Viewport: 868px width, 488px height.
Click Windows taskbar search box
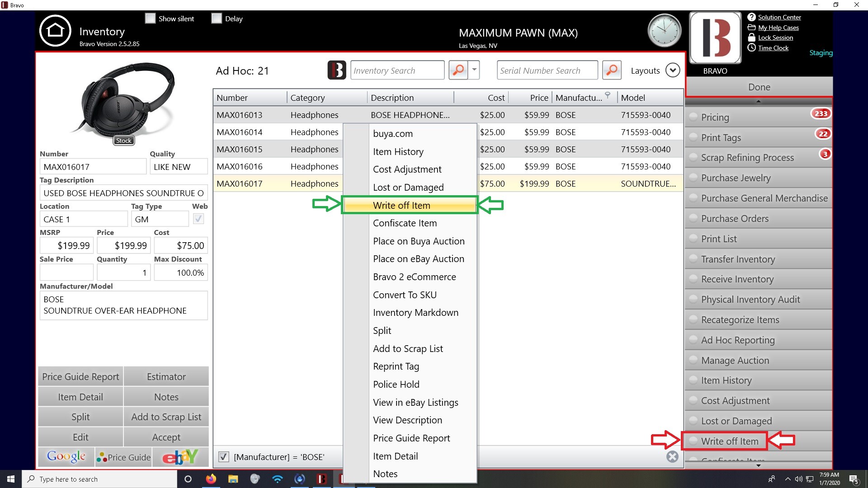99,479
